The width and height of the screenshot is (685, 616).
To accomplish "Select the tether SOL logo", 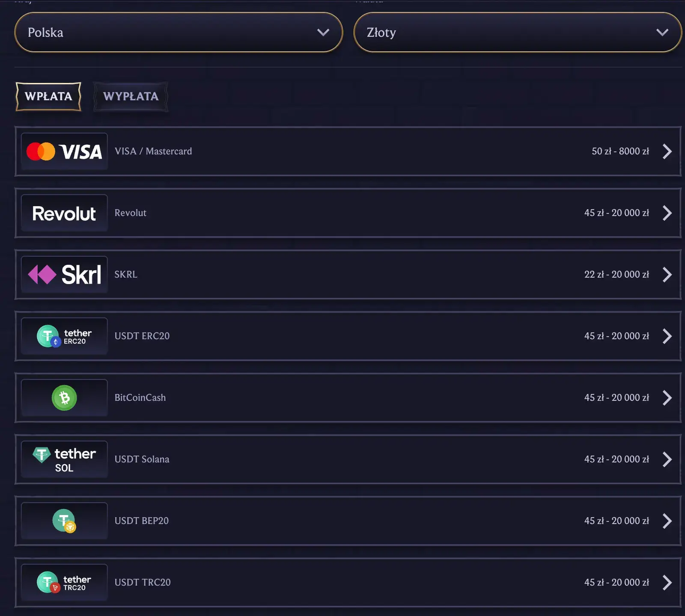I will coord(64,459).
